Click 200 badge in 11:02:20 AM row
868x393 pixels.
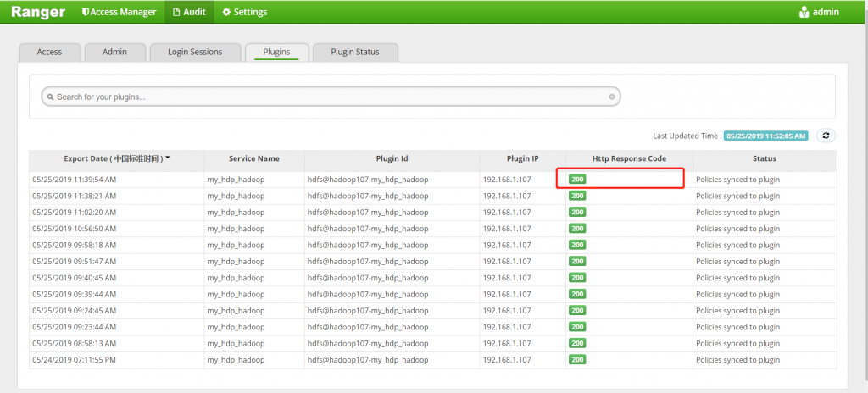click(x=577, y=212)
